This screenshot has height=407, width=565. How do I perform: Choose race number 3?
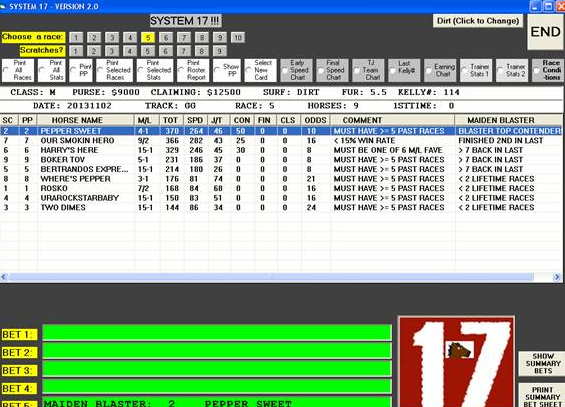coord(112,37)
